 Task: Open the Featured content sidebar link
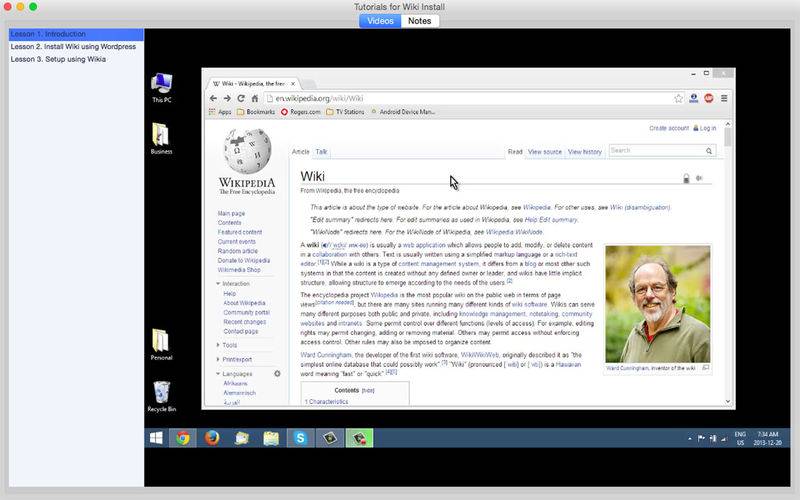click(240, 232)
